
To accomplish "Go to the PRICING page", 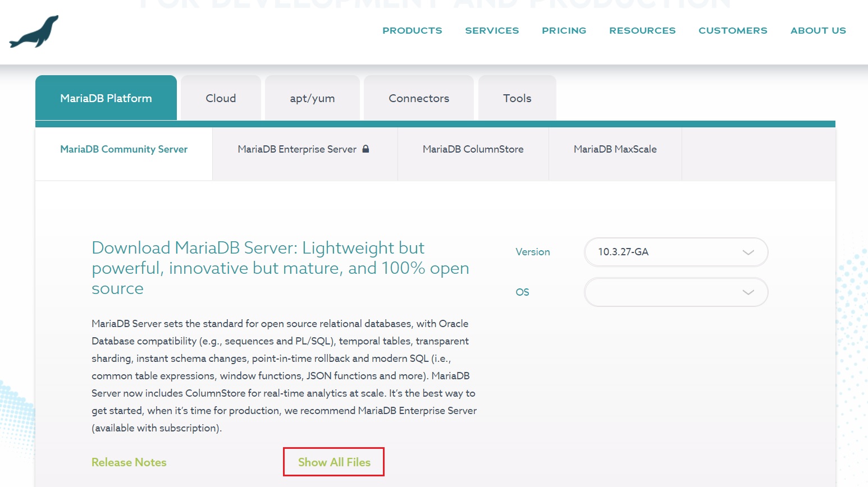I will (564, 31).
